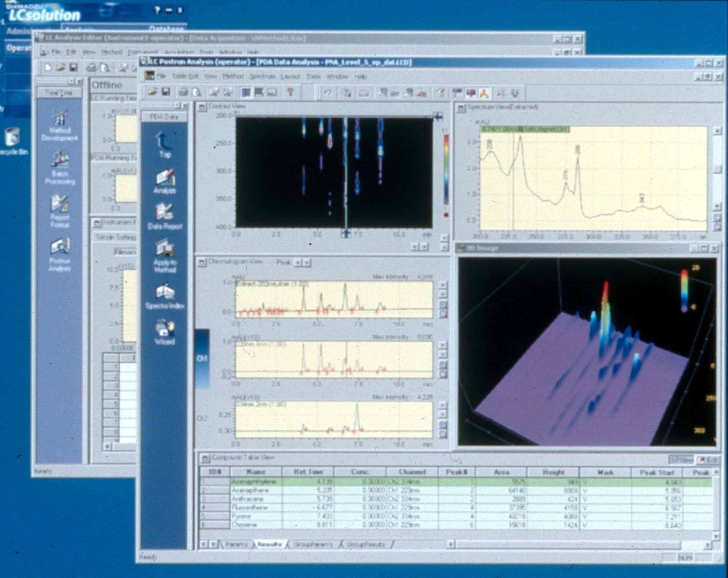Collapse the Contour View pane icon
Screen dimensions: 728x578
(x=202, y=107)
